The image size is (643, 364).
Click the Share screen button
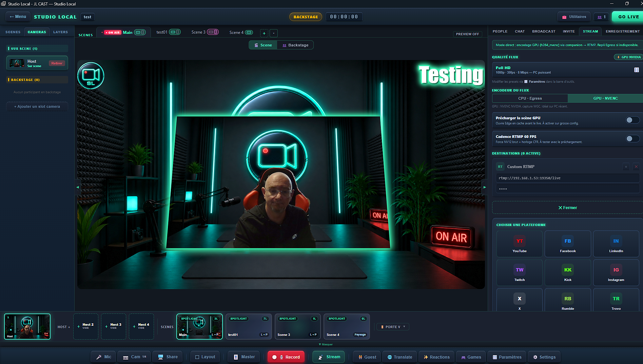(168, 357)
